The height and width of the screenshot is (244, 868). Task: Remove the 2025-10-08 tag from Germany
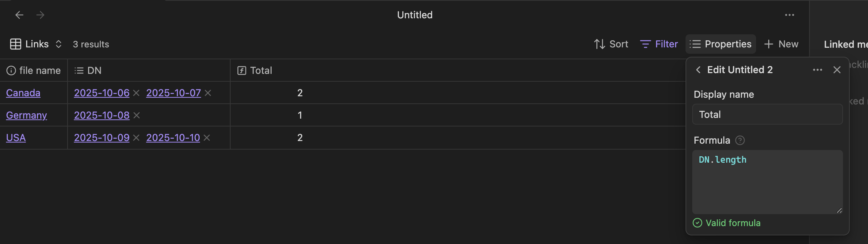[x=137, y=116]
